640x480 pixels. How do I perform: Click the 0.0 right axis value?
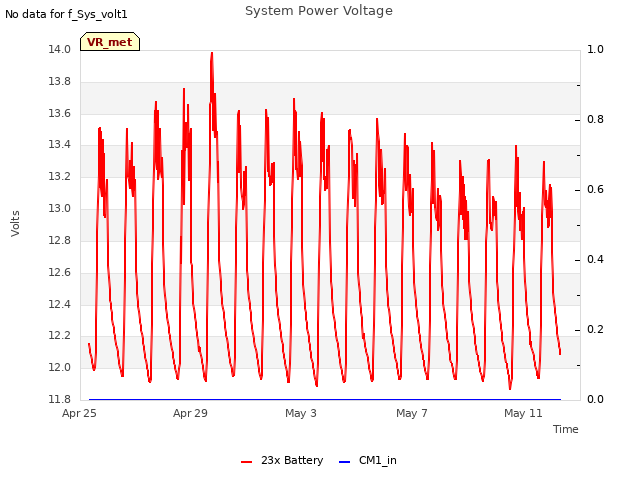tap(595, 399)
